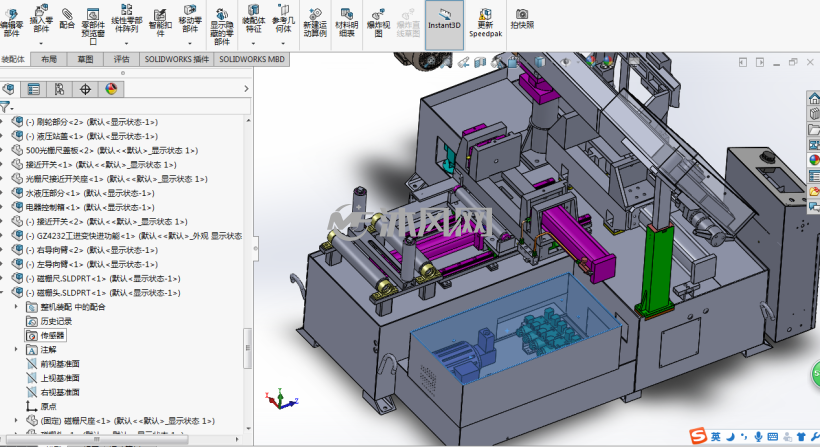Select the 智能扣件 (Smart Fasteners) tool

[x=160, y=22]
